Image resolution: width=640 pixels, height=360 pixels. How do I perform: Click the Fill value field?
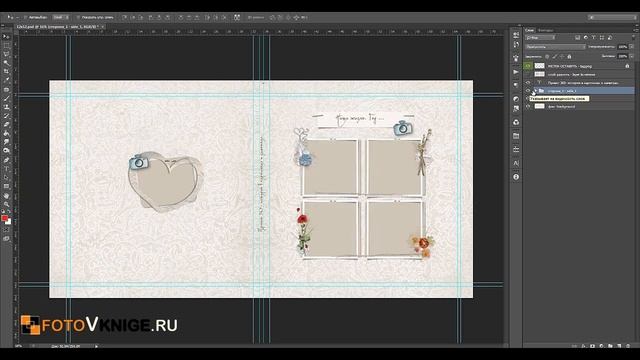point(622,56)
